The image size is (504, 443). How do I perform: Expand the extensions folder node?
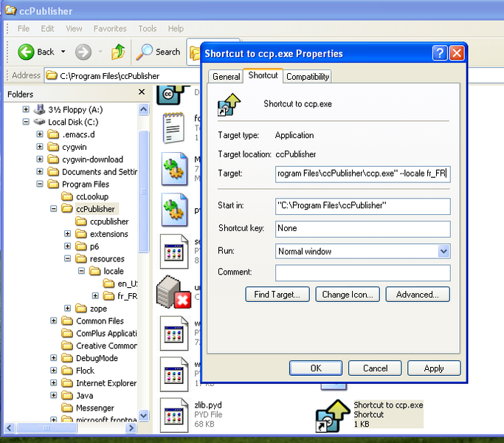(67, 234)
